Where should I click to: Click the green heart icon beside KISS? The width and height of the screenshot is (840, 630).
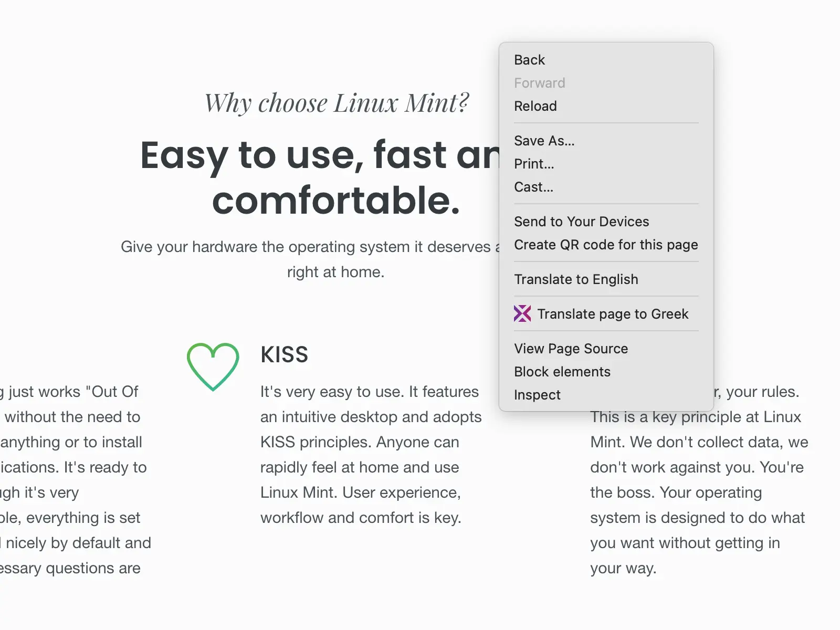tap(213, 366)
